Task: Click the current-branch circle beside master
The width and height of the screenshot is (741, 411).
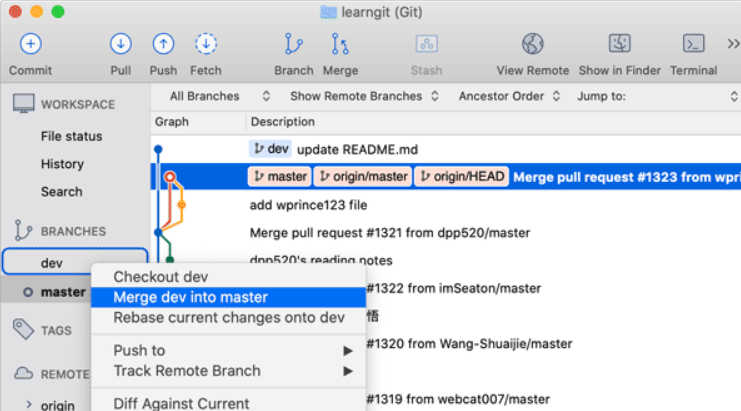Action: (x=28, y=292)
